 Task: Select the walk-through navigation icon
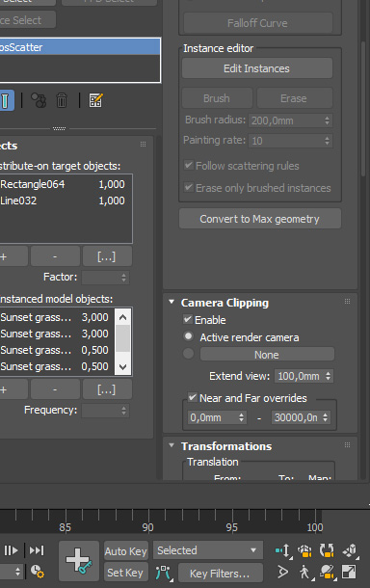pos(304,572)
